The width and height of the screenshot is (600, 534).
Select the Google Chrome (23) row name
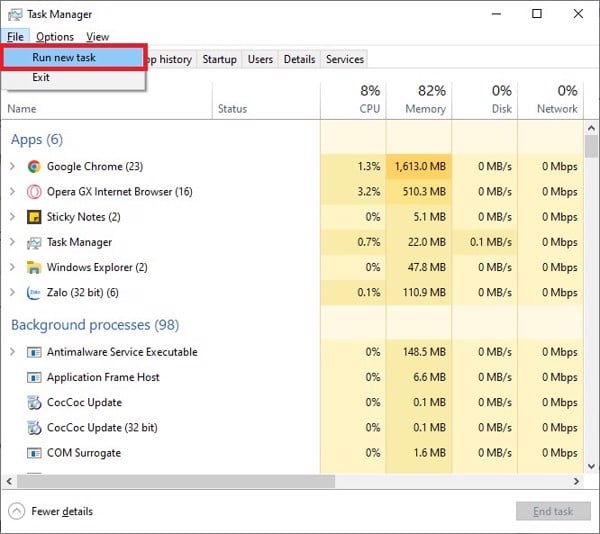95,166
